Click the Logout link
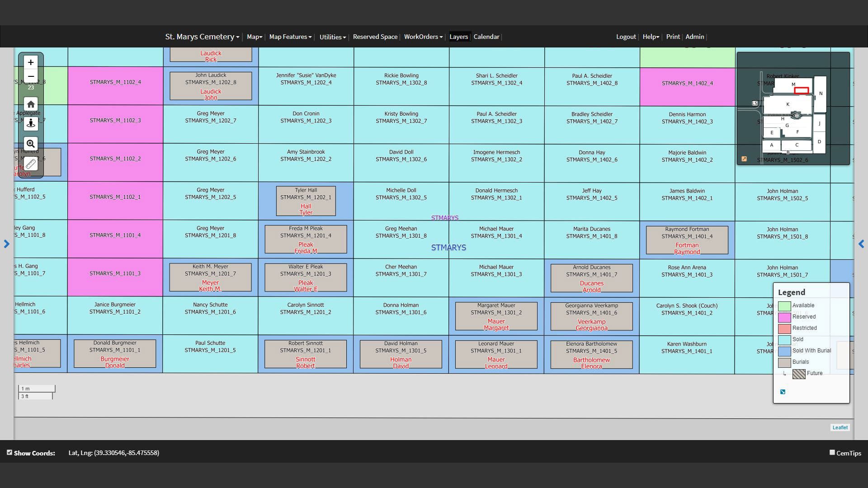 pos(626,37)
